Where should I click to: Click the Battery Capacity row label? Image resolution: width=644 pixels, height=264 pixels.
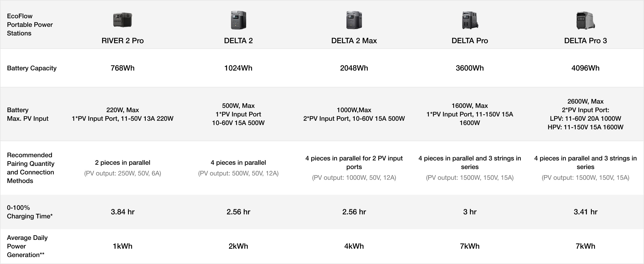point(32,68)
